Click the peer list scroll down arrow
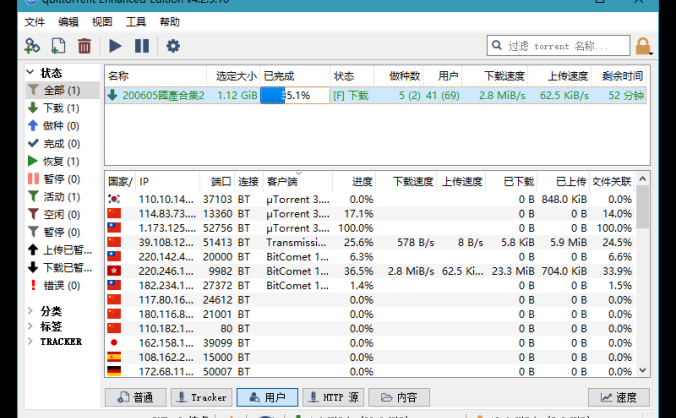Viewport: 676px width, 418px height. click(642, 370)
